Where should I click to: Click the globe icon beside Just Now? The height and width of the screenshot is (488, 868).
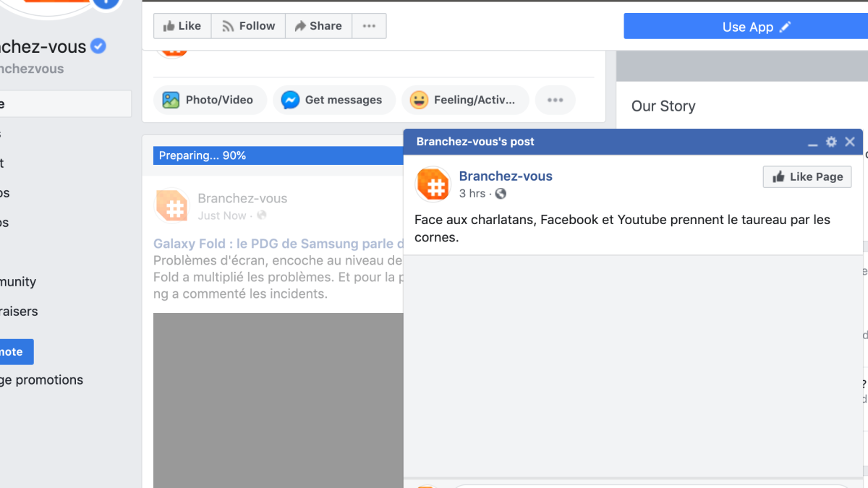262,215
